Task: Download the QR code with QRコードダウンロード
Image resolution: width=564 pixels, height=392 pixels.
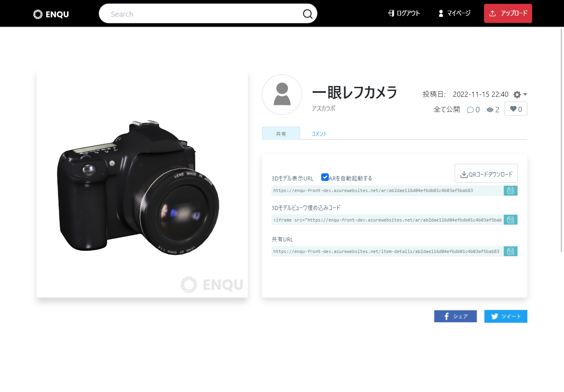Action: pyautogui.click(x=486, y=173)
